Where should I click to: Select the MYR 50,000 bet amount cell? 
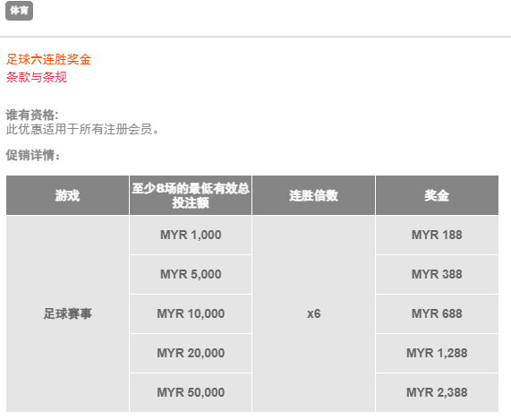[x=191, y=393]
